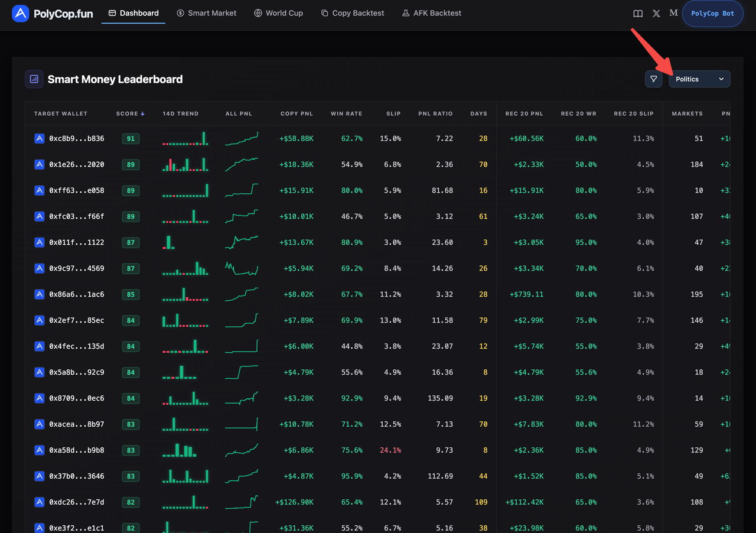756x533 pixels.
Task: Click wallet icon for 0xc8b9...b836
Action: tap(40, 138)
